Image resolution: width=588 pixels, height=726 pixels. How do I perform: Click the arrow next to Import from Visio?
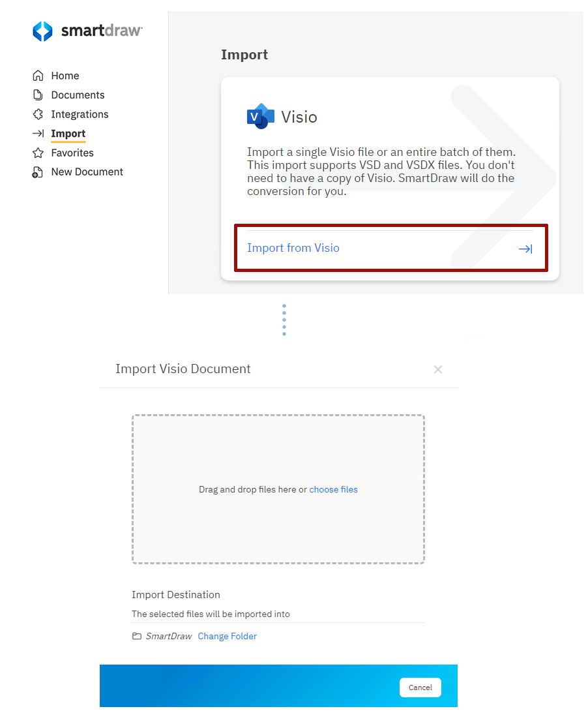[525, 249]
